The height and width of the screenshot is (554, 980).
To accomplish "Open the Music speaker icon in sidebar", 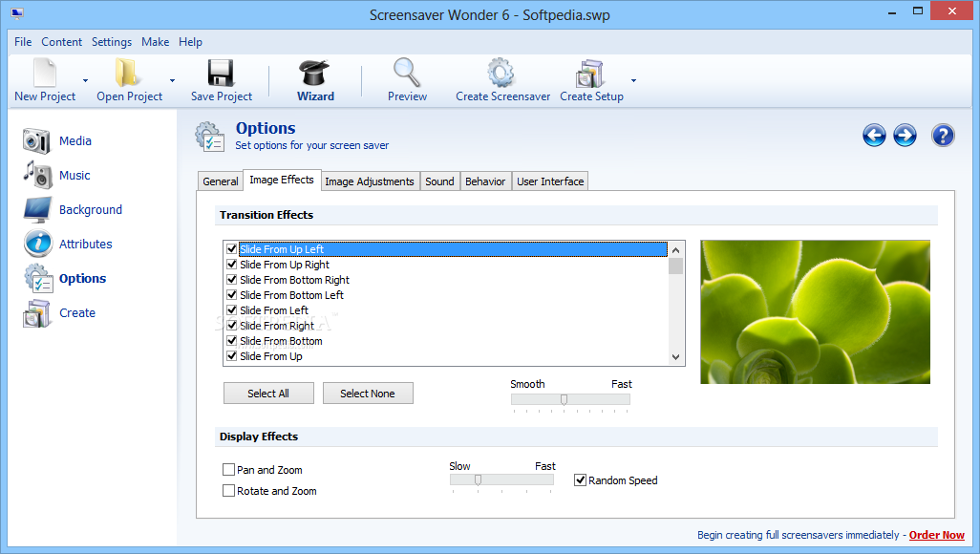I will point(37,175).
